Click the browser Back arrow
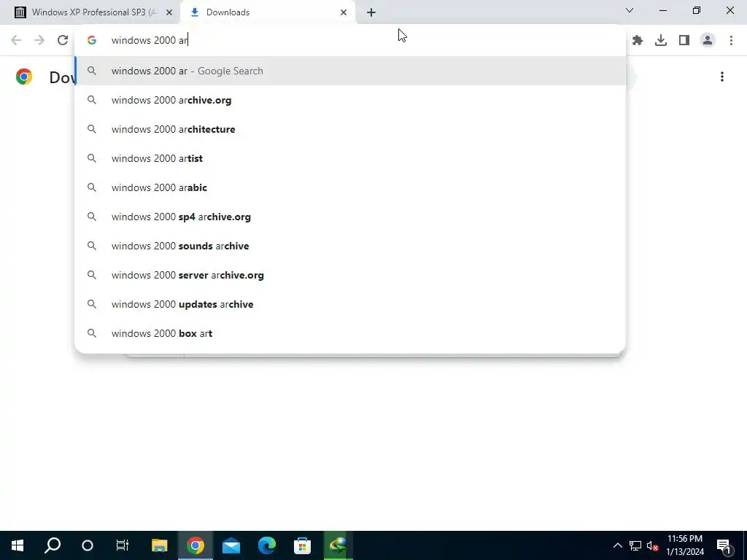Screen dimensions: 747x560 pyautogui.click(x=16, y=40)
